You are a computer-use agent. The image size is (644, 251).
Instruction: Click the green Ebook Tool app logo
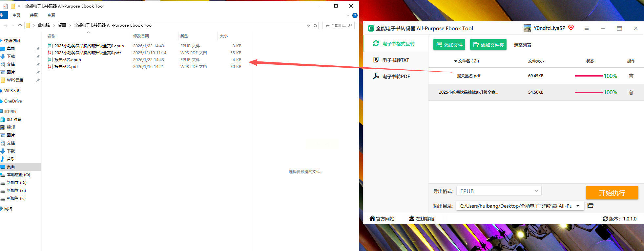click(x=371, y=28)
